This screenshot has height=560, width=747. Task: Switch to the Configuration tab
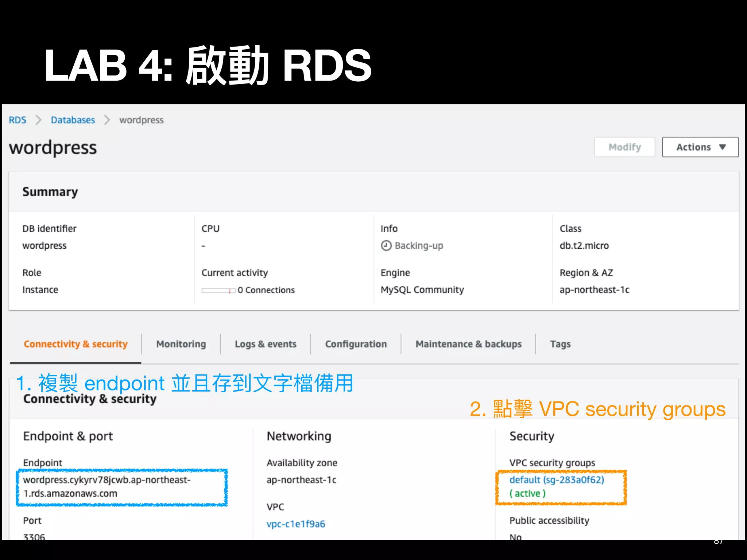point(356,344)
